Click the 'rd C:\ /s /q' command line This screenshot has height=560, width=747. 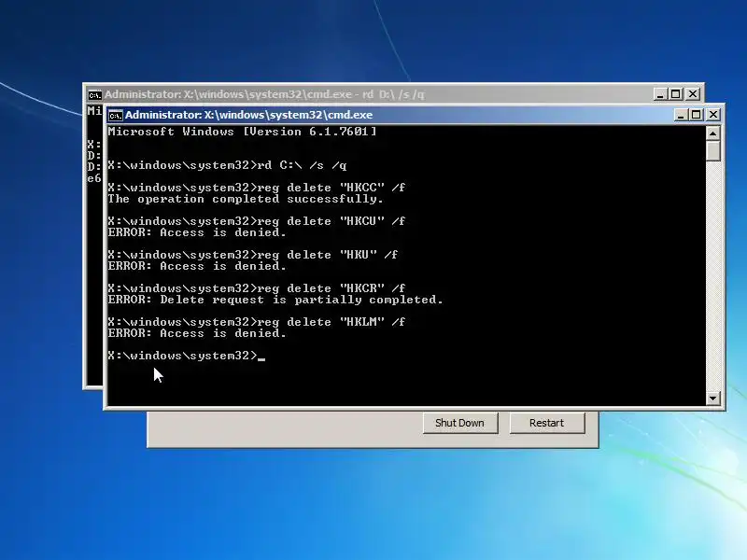pyautogui.click(x=227, y=165)
